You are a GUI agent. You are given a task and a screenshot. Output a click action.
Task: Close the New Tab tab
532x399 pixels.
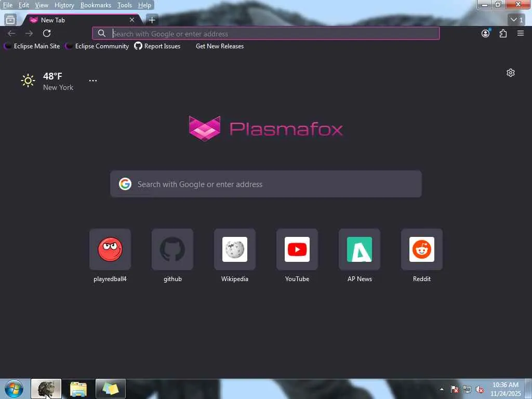(x=132, y=20)
